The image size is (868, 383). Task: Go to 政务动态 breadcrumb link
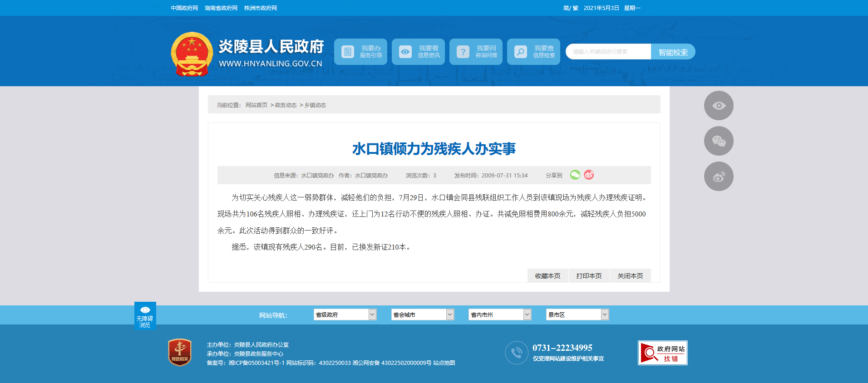coord(286,105)
